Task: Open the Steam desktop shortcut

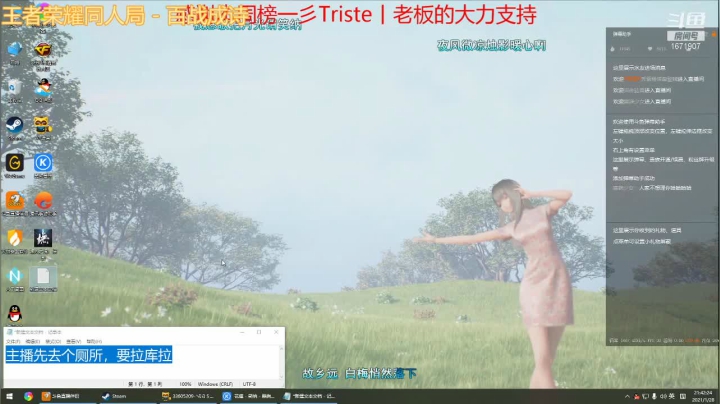Action: [15, 125]
